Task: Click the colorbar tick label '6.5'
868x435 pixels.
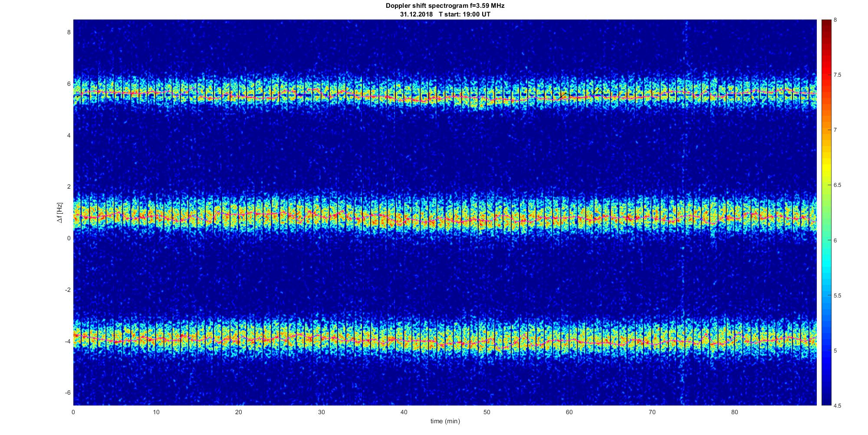Action: [838, 185]
